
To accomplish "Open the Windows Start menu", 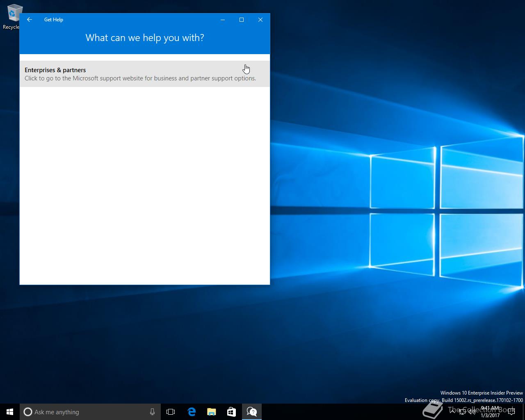I will pyautogui.click(x=10, y=412).
